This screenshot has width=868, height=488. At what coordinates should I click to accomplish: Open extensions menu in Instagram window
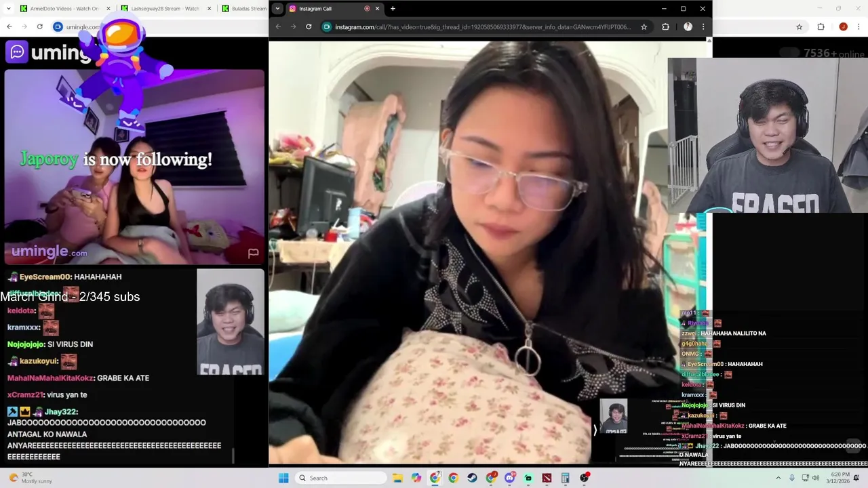(x=665, y=27)
